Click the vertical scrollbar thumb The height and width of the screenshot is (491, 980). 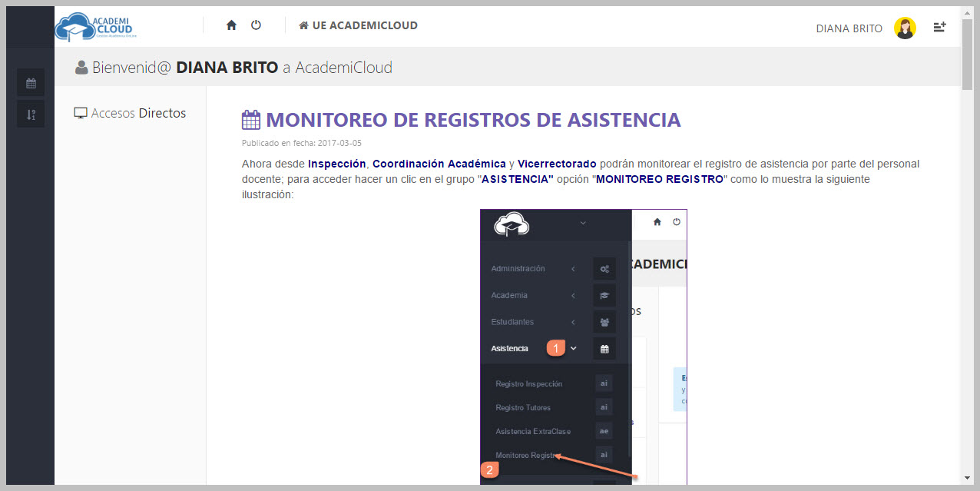tap(967, 55)
